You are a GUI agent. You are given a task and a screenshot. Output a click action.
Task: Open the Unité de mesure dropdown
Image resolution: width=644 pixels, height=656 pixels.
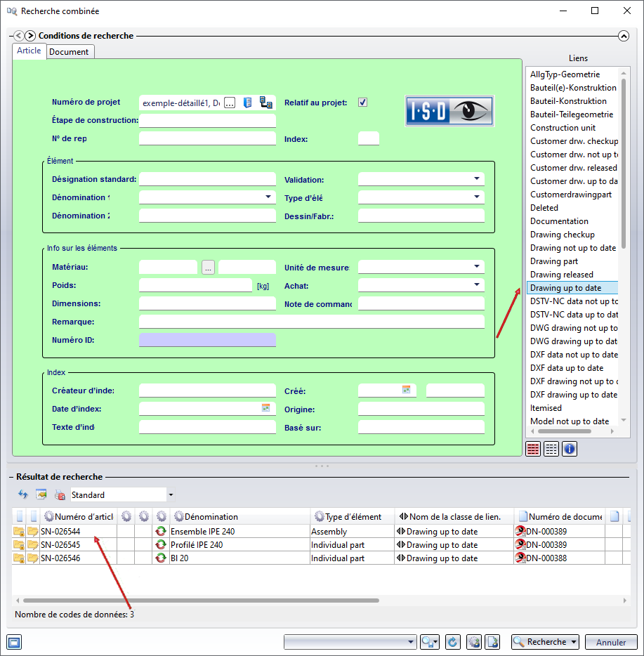[x=477, y=266]
